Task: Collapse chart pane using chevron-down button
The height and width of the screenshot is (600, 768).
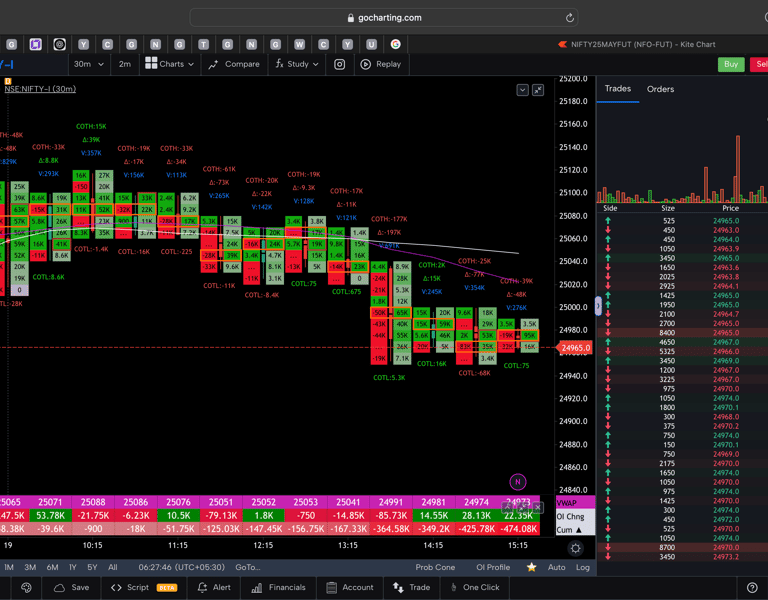Action: [x=522, y=90]
